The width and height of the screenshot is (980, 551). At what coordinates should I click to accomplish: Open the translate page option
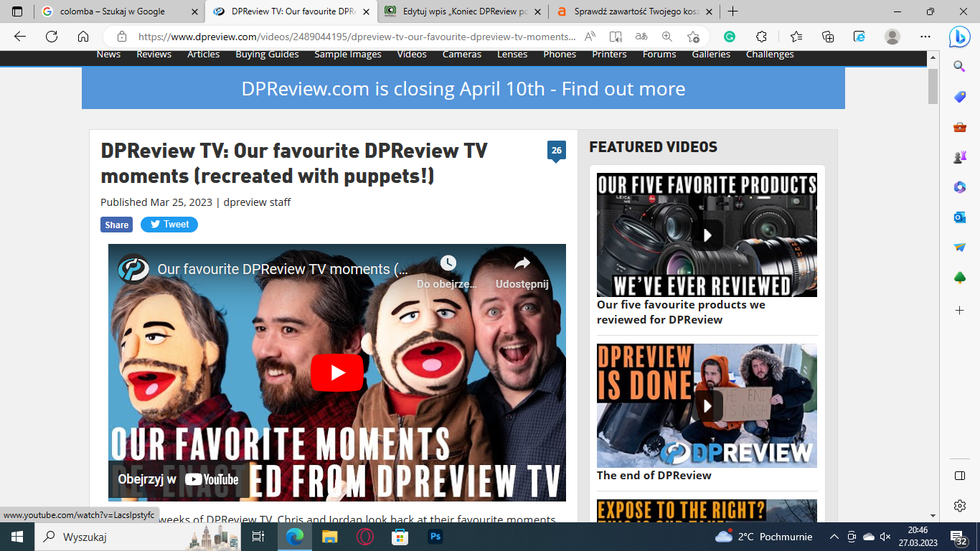(641, 37)
